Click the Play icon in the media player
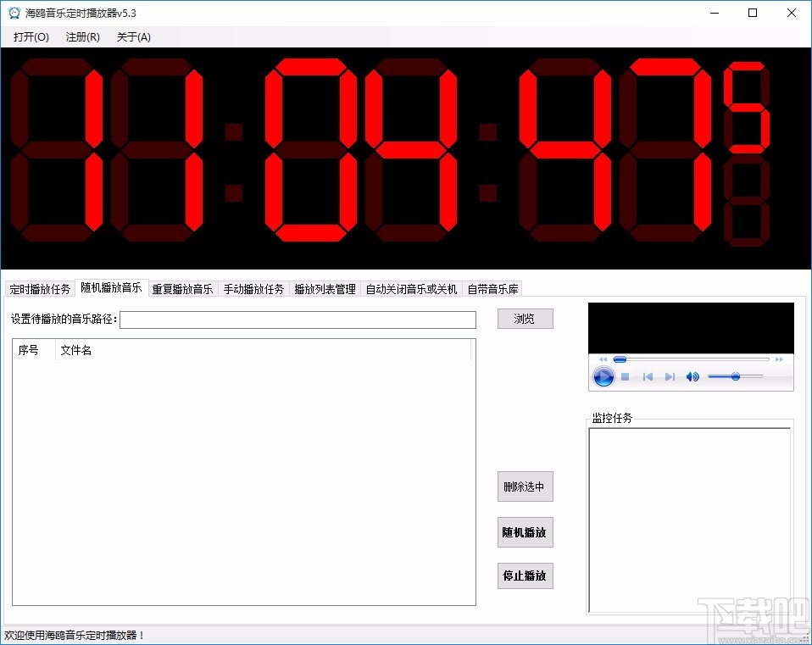 [603, 376]
